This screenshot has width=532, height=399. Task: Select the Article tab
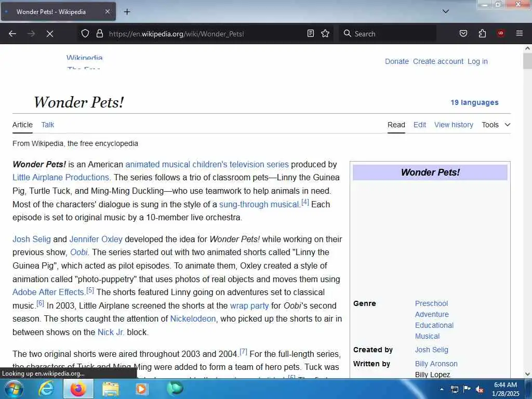(x=22, y=125)
